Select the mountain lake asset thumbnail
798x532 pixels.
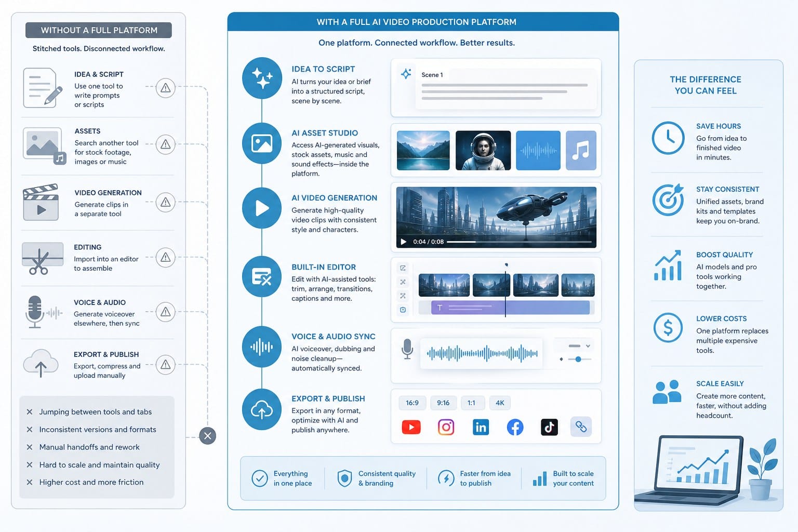423,151
